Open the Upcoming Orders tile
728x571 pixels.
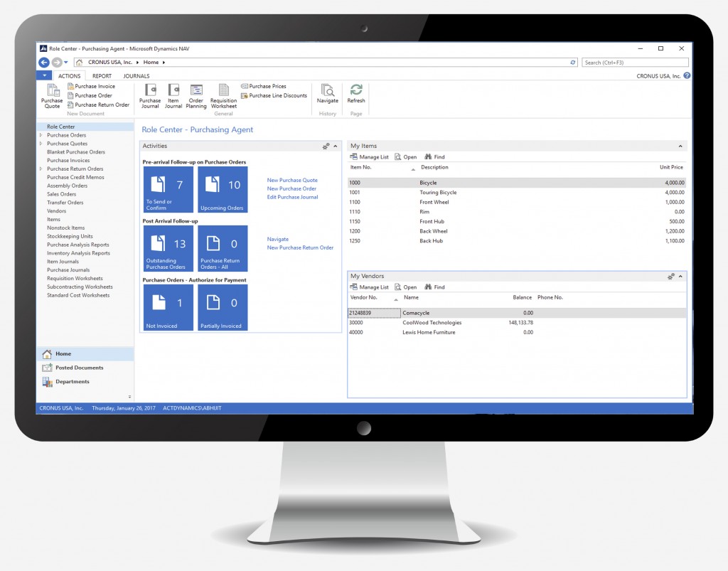click(x=223, y=189)
